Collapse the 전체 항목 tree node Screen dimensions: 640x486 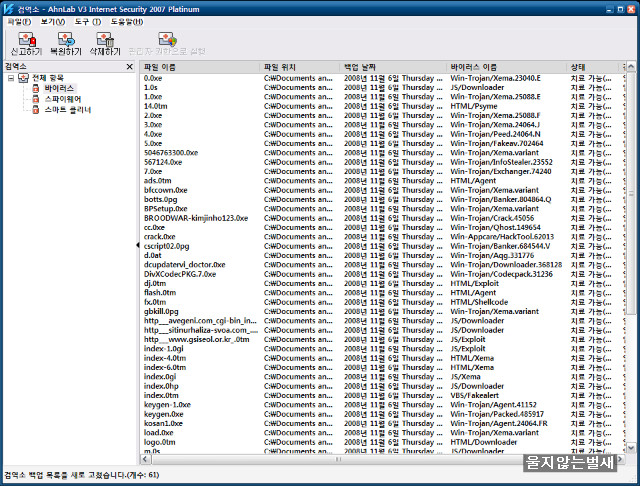pyautogui.click(x=11, y=78)
